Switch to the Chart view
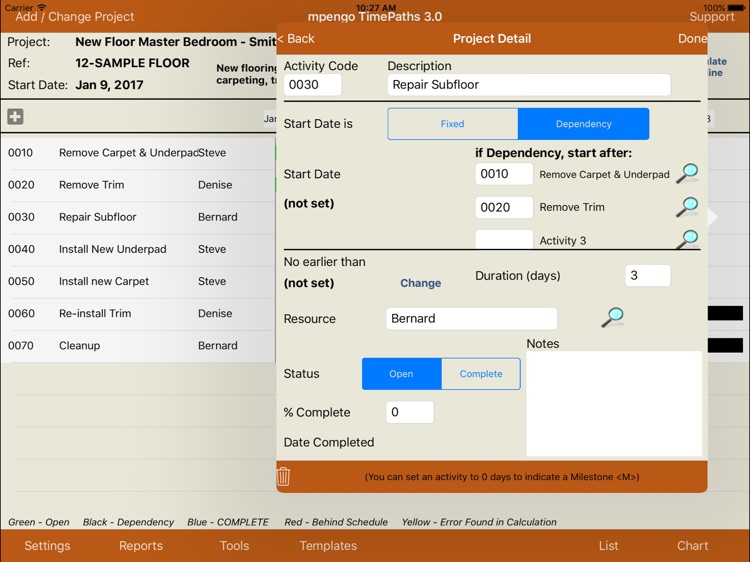The height and width of the screenshot is (562, 750). pos(692,546)
